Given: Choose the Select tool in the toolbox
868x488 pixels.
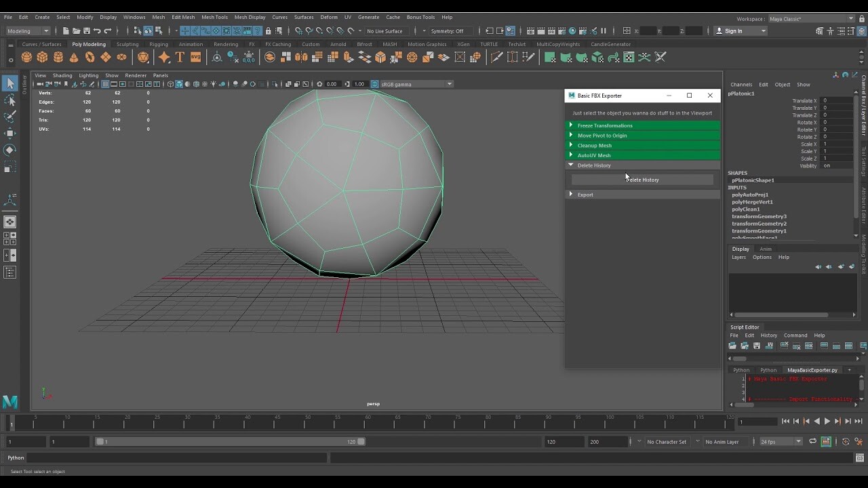Looking at the screenshot, I should coord(10,83).
